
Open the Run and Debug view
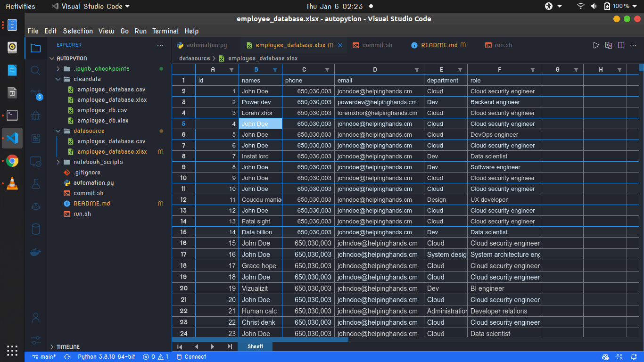pos(36,115)
